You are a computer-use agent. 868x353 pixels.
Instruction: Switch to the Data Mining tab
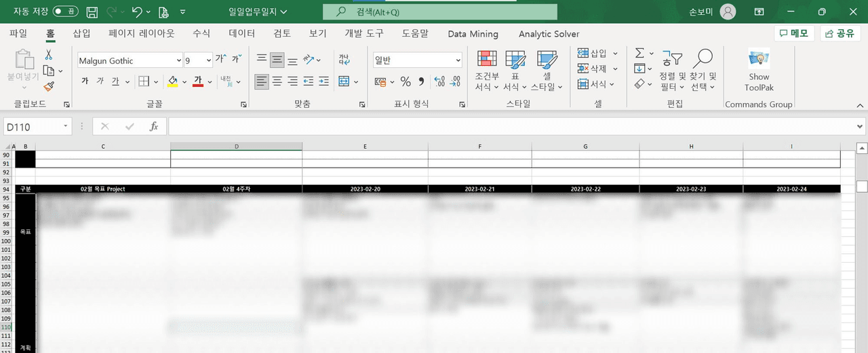pyautogui.click(x=473, y=34)
